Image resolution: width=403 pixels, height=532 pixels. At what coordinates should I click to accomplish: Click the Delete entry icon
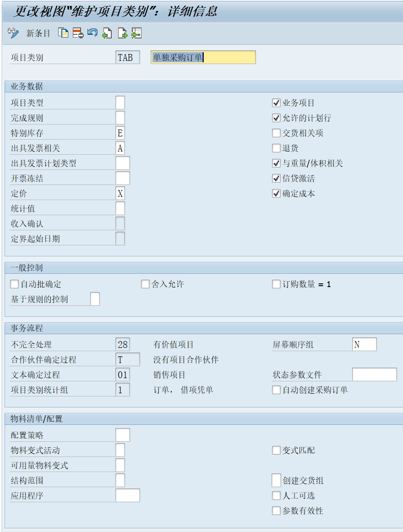[x=78, y=33]
